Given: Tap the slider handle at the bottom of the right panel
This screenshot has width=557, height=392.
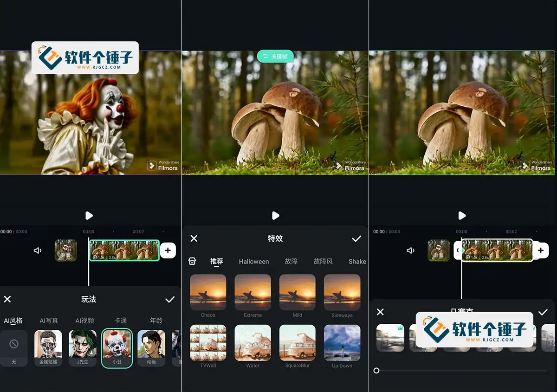Looking at the screenshot, I should (376, 370).
